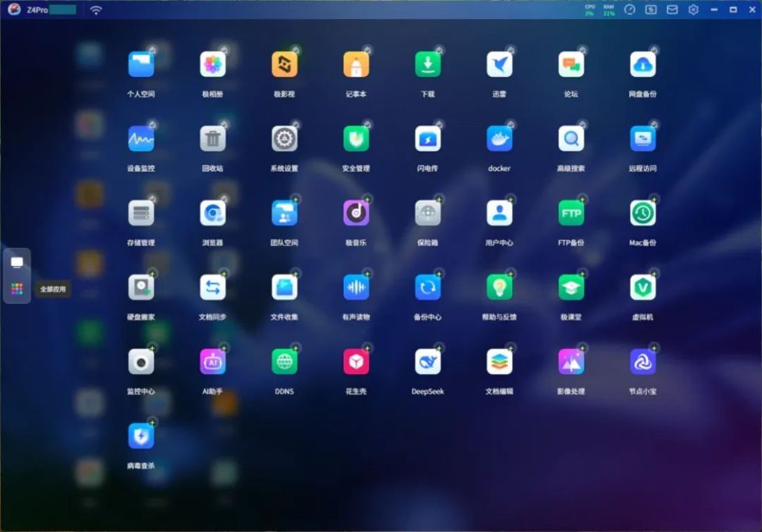Open the 病毒查杀 antivirus scan app

click(141, 437)
